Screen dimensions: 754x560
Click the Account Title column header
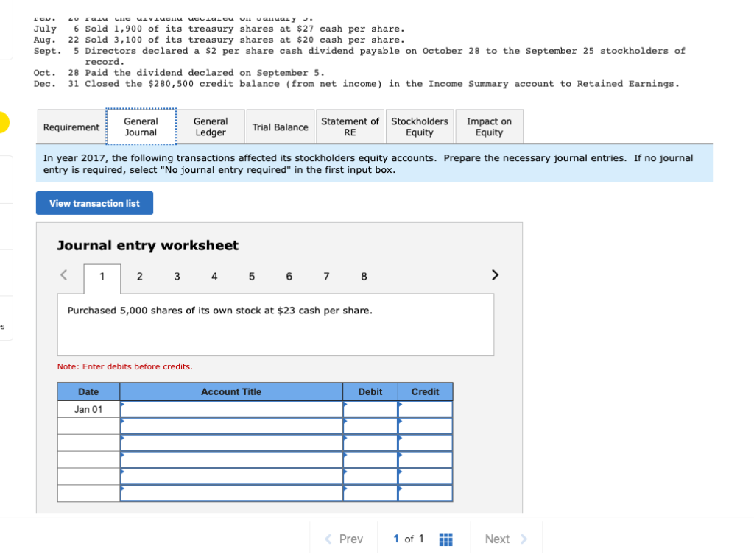coord(231,391)
